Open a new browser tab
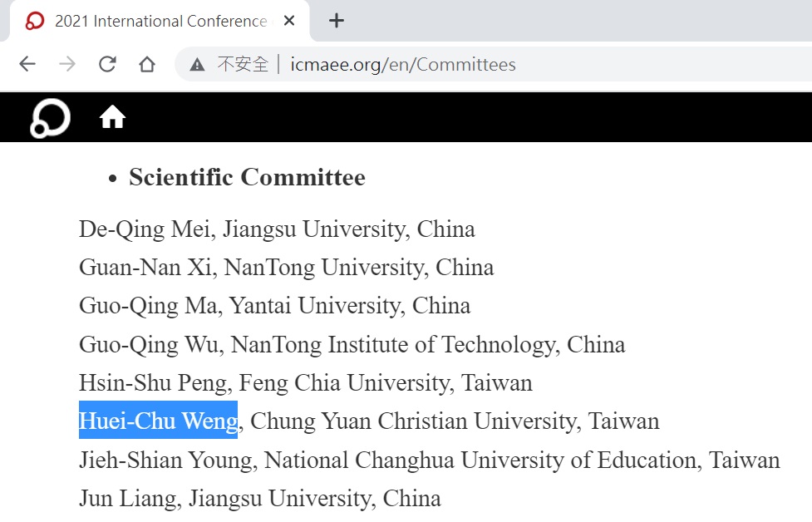The width and height of the screenshot is (812, 522). 337,21
